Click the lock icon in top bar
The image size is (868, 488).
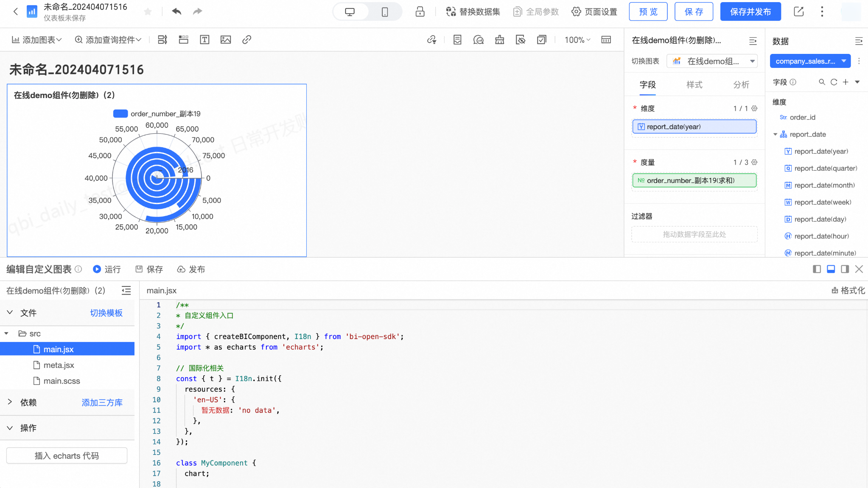pyautogui.click(x=420, y=11)
